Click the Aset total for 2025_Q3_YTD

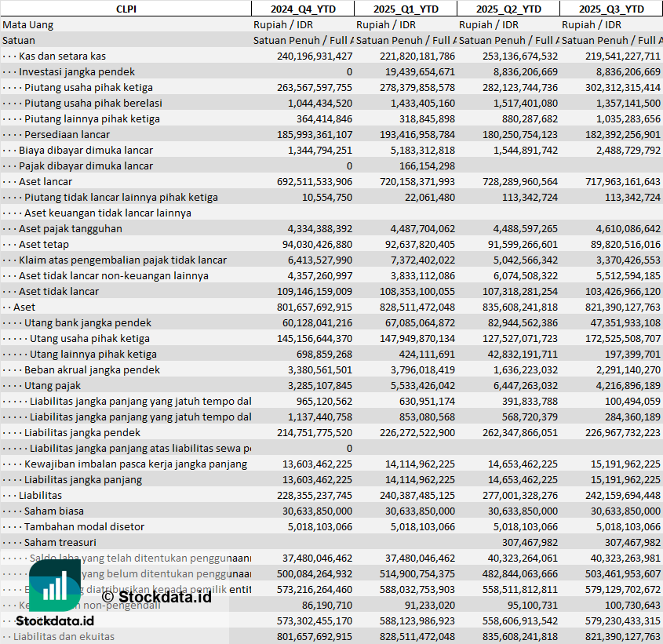[622, 307]
